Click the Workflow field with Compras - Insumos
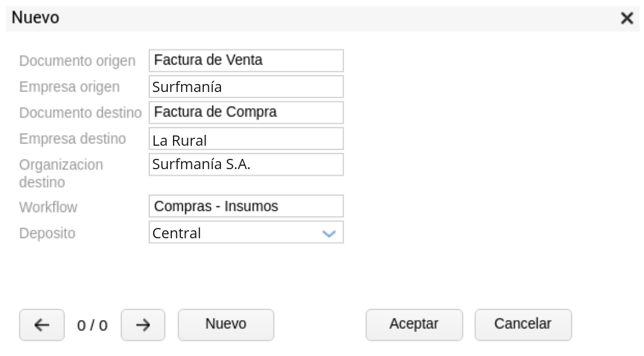Screen dimensions: 644x356 (x=246, y=206)
